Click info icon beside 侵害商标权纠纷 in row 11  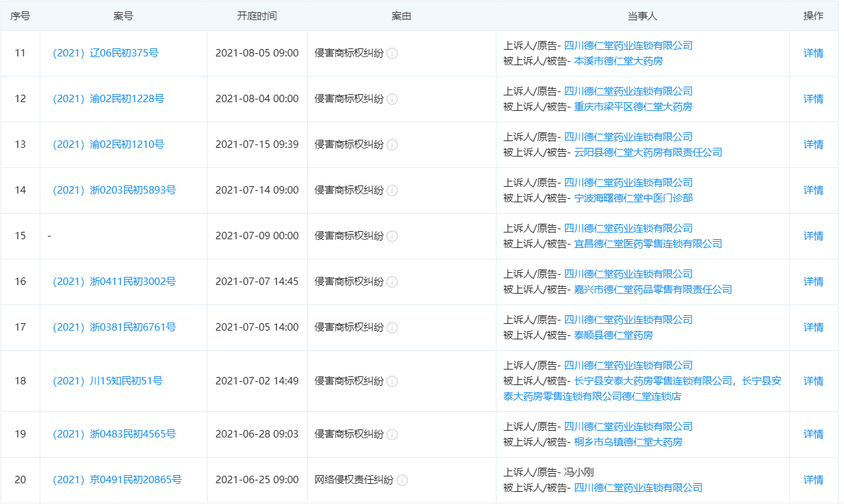coord(392,53)
